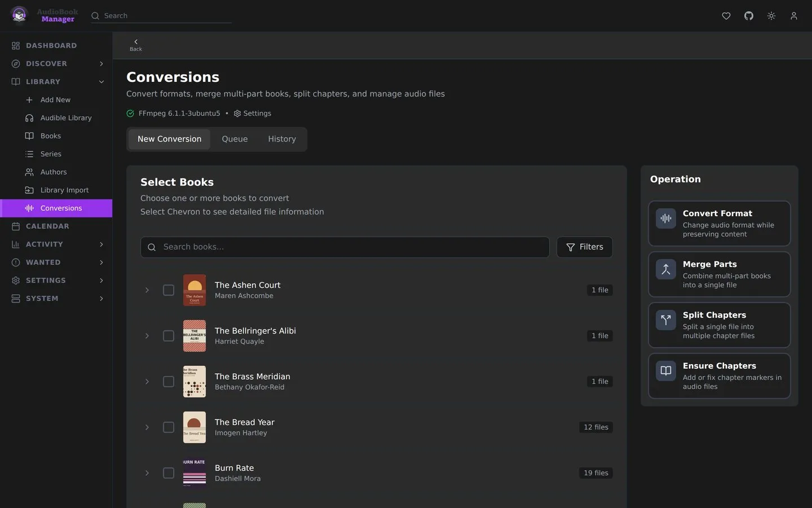The image size is (812, 508).
Task: Switch to the Queue tab
Action: [x=235, y=139]
